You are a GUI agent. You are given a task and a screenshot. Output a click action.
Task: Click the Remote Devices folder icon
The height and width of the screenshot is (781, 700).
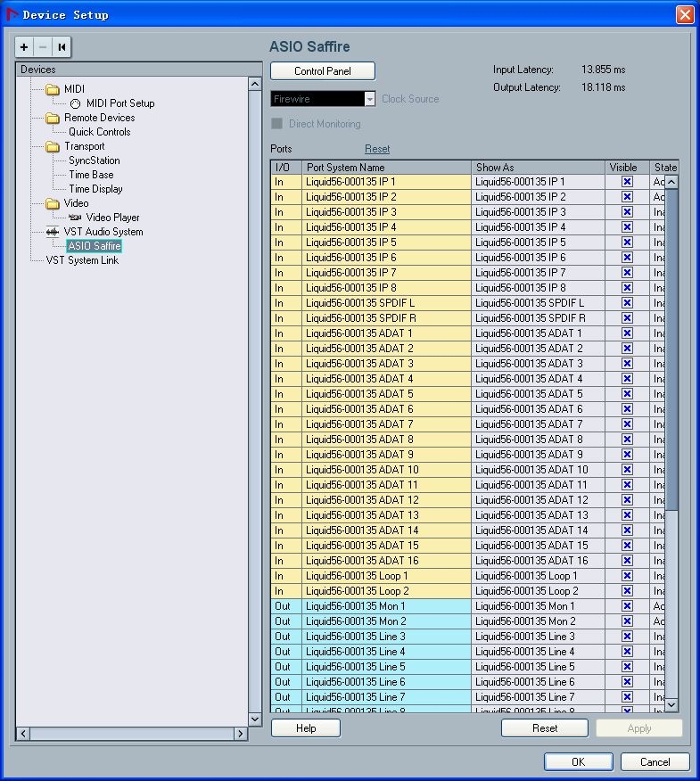coord(53,118)
